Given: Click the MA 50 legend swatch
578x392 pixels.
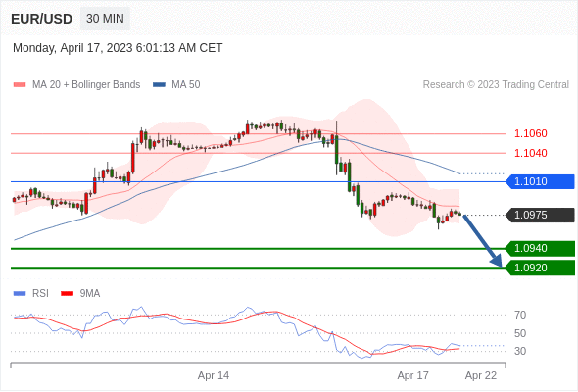Looking at the screenshot, I should click(x=159, y=85).
